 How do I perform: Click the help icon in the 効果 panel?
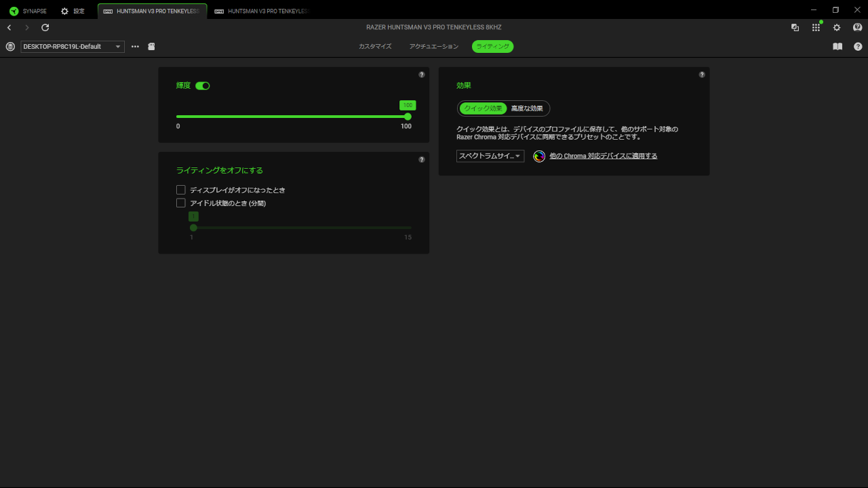702,75
